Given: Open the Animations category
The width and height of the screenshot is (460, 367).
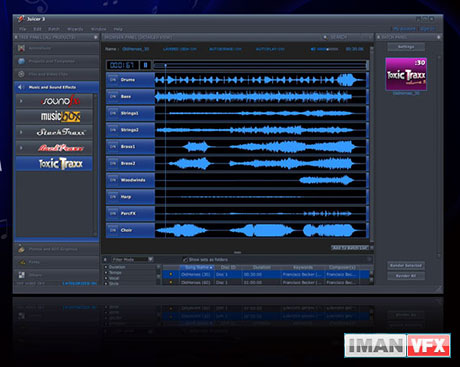Looking at the screenshot, I should tap(57, 48).
